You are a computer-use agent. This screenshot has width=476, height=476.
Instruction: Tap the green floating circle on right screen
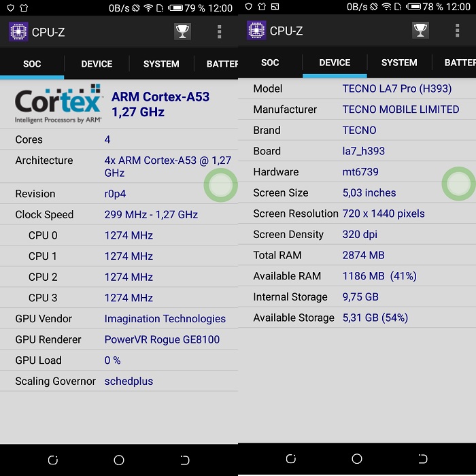(458, 184)
